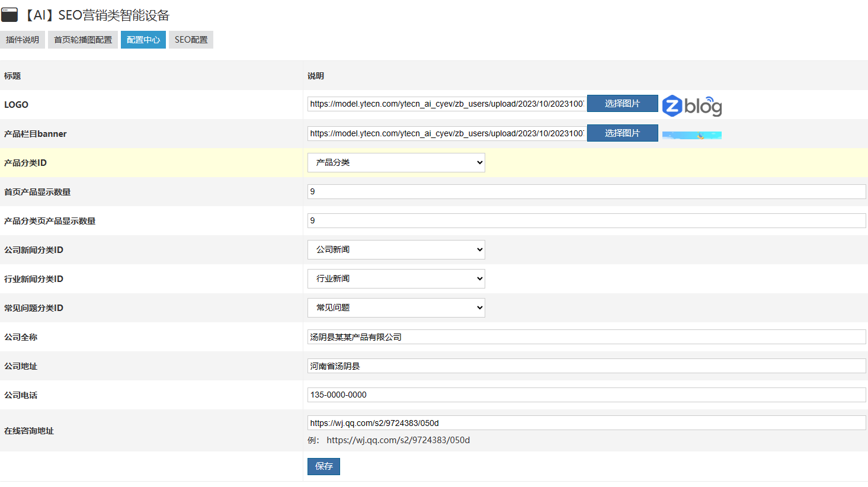Focus the 公司地址 input field

click(x=586, y=366)
